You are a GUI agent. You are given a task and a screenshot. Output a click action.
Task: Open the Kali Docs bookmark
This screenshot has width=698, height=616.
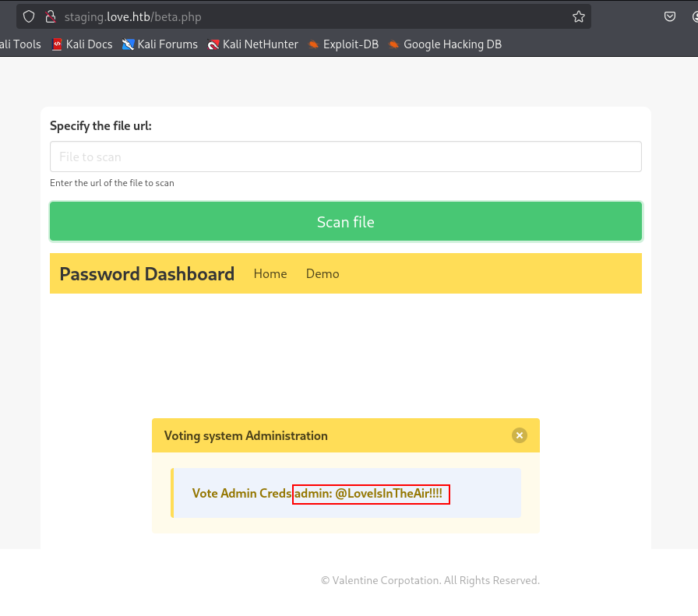pos(83,44)
